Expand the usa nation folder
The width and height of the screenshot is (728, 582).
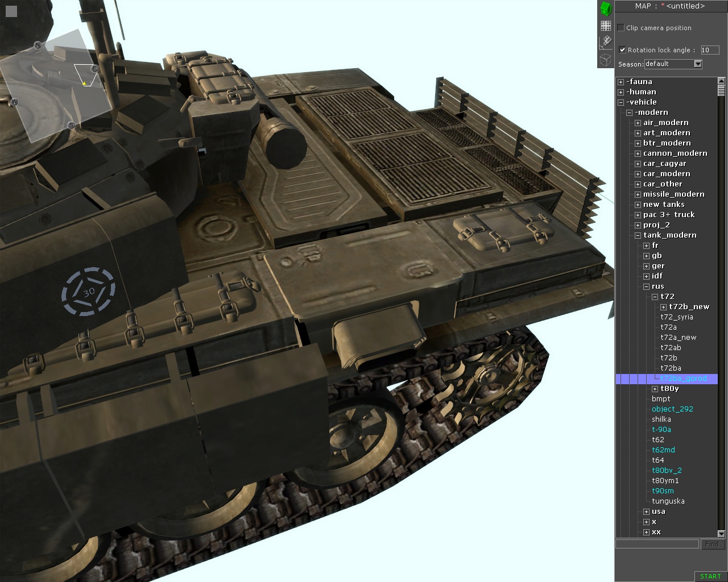pyautogui.click(x=646, y=512)
